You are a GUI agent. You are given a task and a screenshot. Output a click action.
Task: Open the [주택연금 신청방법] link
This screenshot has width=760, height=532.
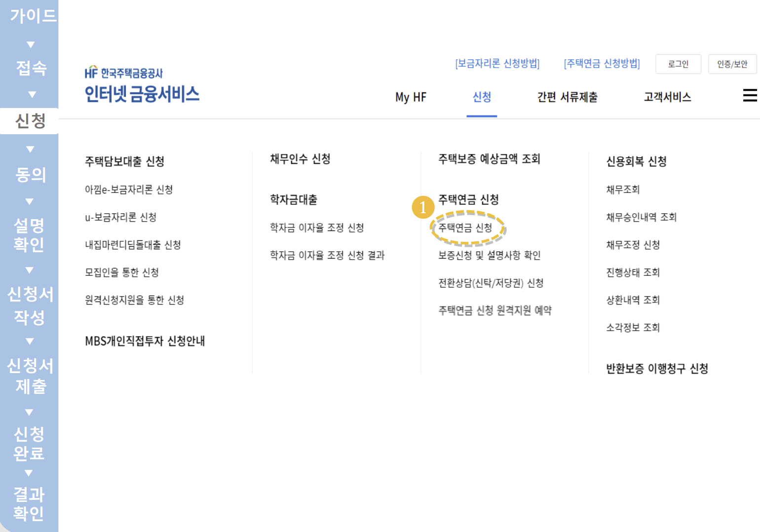[602, 64]
